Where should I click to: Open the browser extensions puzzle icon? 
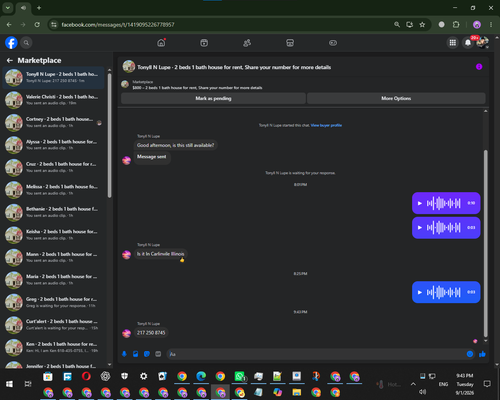(456, 25)
